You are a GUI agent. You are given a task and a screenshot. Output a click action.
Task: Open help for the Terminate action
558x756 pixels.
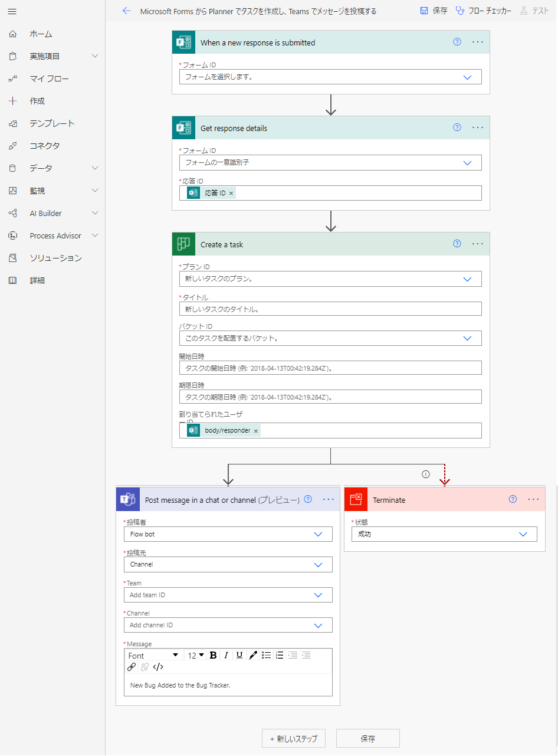tap(513, 499)
